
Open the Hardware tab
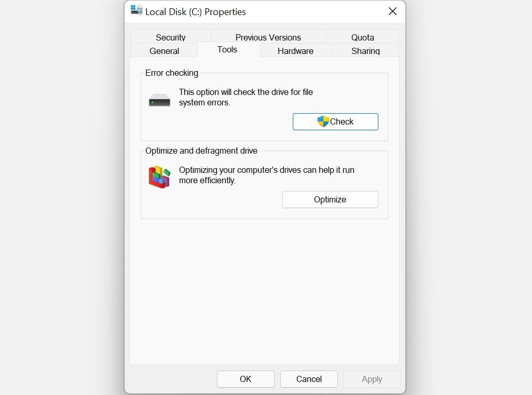(295, 51)
